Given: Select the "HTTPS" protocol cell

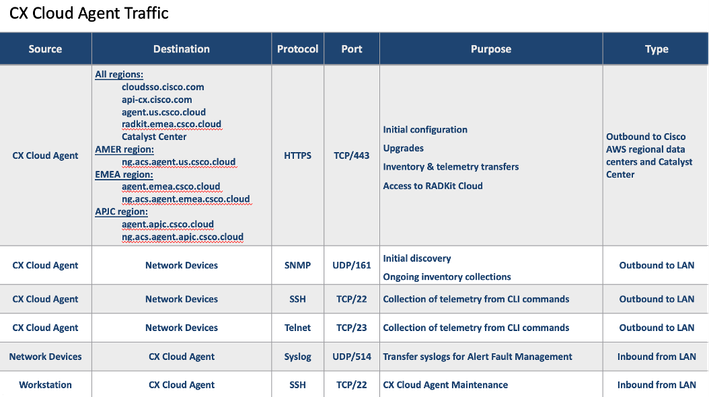Looking at the screenshot, I should 298,156.
